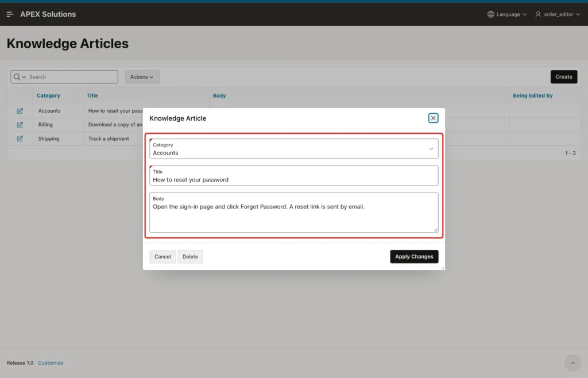Click the Accounts category cell

tap(49, 111)
